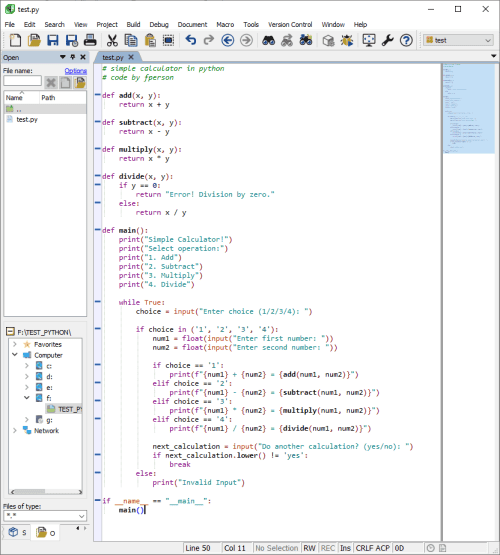Open the Help question mark icon
This screenshot has width=500, height=555.
[406, 40]
